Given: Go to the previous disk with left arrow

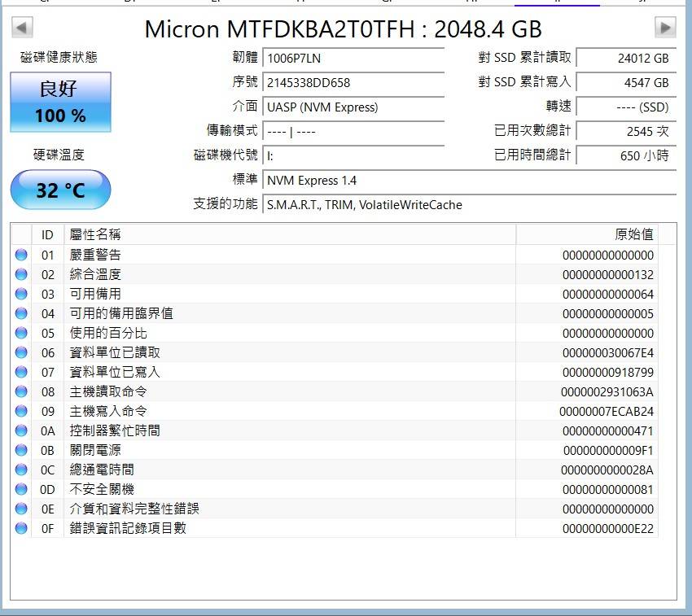Looking at the screenshot, I should [x=22, y=28].
